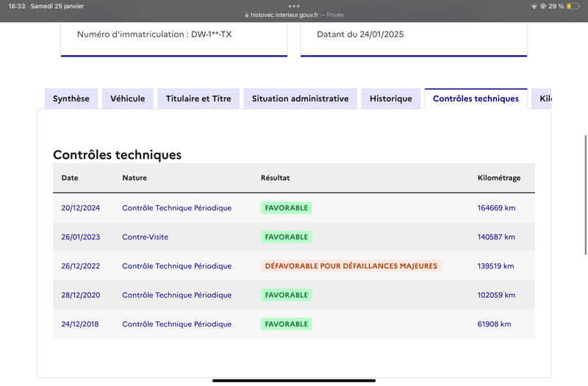Click the Contrôles techniques section heading
Image resolution: width=588 pixels, height=386 pixels.
tap(117, 154)
